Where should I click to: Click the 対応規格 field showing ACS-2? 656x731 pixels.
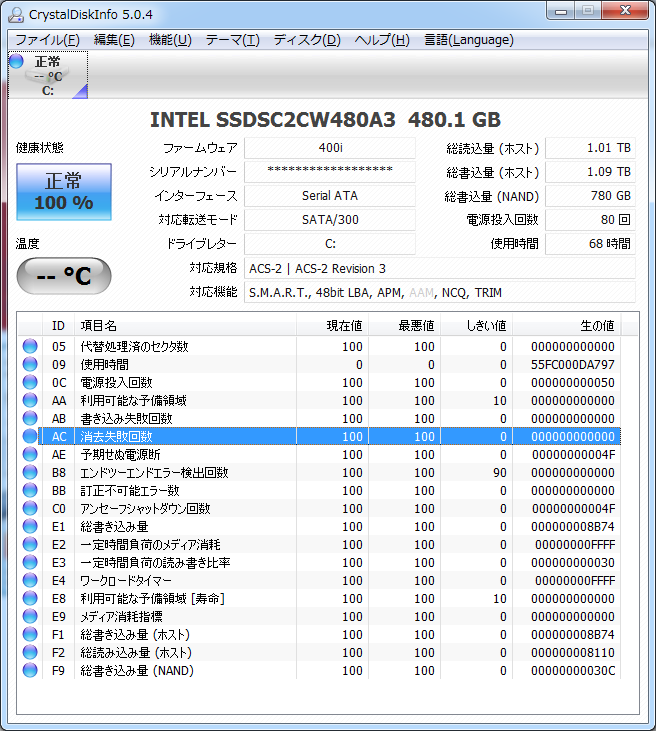(x=440, y=269)
